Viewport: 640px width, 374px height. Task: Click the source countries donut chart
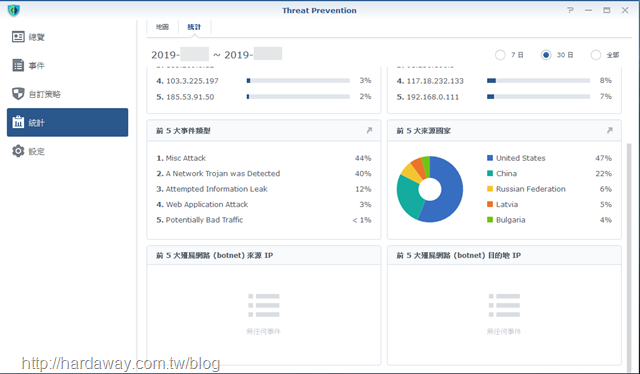click(x=430, y=189)
